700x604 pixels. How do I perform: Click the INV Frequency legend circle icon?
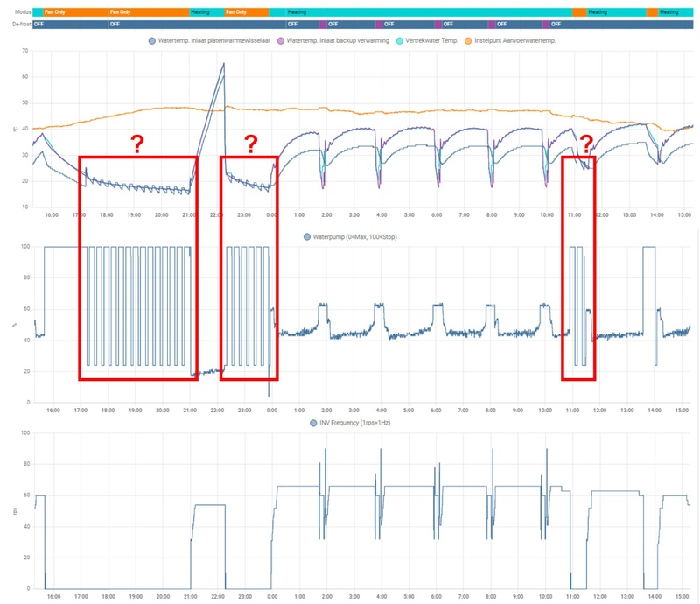click(313, 423)
